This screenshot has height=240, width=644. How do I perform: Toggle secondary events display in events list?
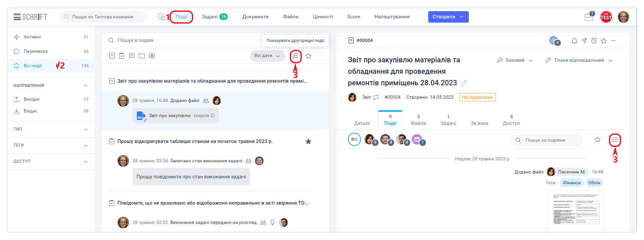coord(296,56)
